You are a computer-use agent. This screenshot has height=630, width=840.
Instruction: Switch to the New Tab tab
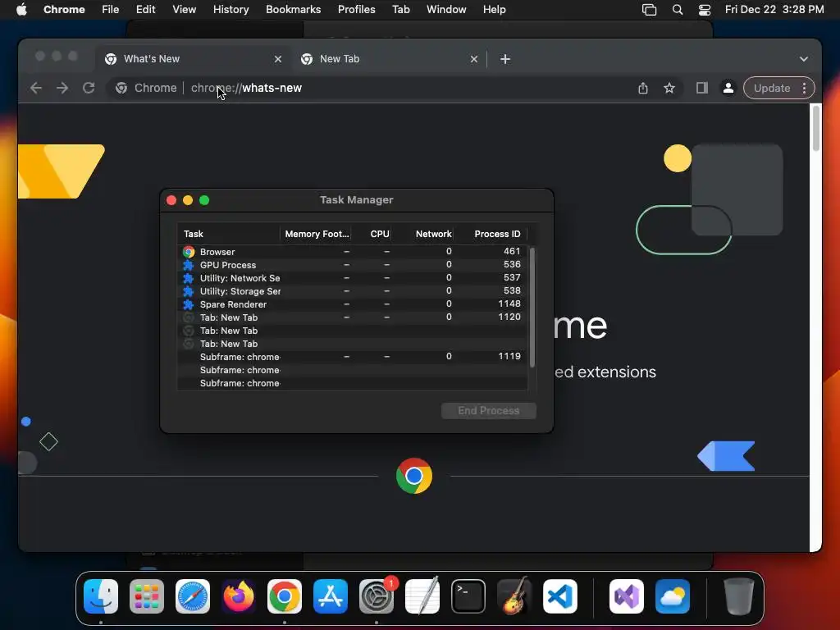point(390,59)
